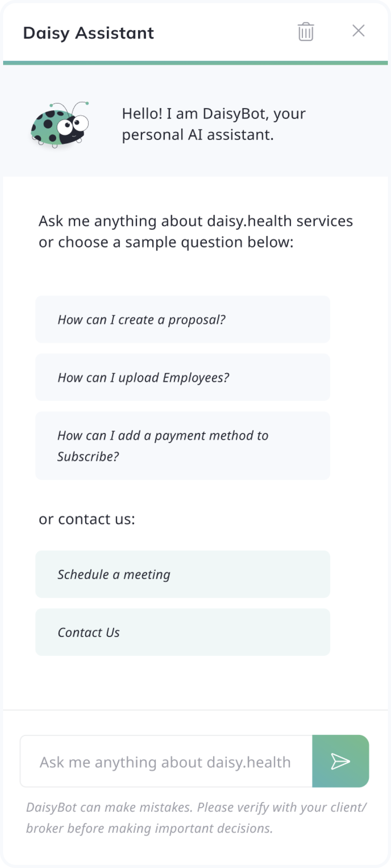Send the message with the arrow icon

340,761
